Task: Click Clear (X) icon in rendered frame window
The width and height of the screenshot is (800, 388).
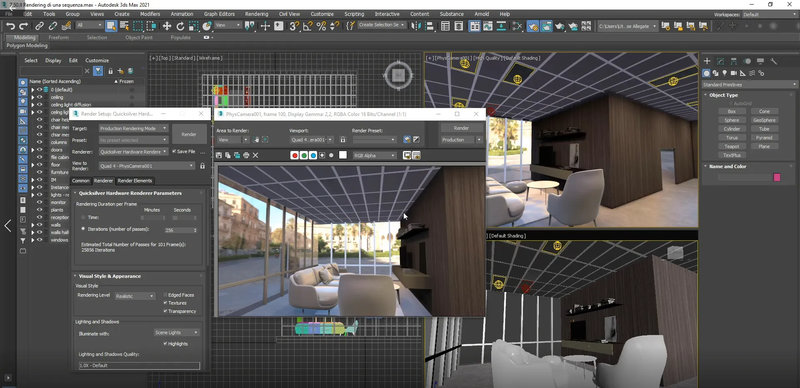Action: (256, 155)
